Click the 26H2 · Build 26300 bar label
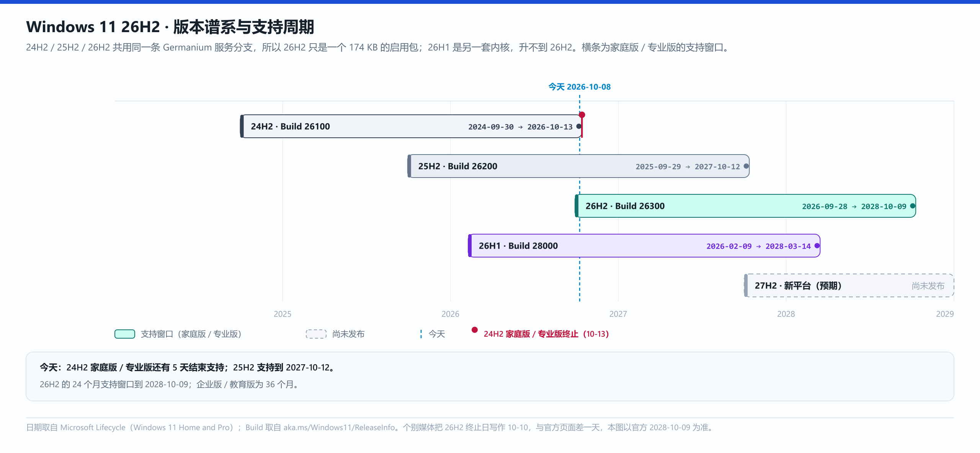This screenshot has height=453, width=980. 625,206
